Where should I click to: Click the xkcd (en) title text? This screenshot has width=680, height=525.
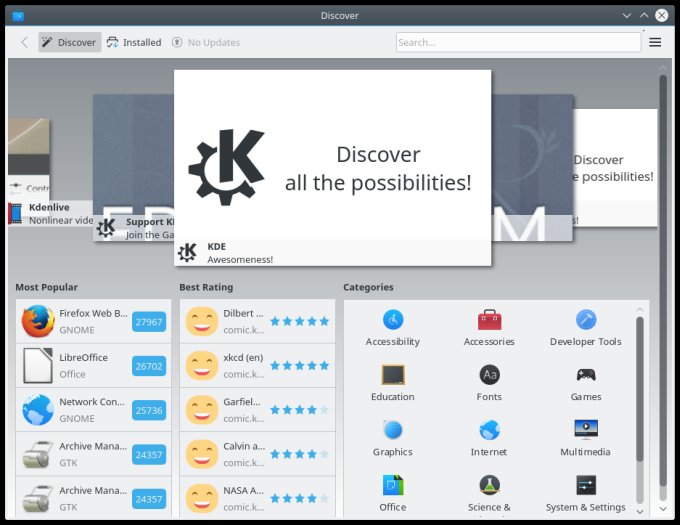coord(243,357)
